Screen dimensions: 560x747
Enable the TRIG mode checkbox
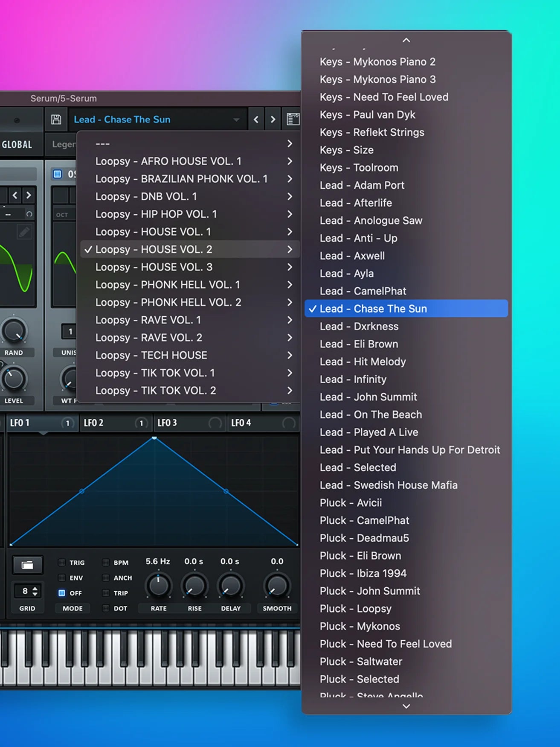61,563
